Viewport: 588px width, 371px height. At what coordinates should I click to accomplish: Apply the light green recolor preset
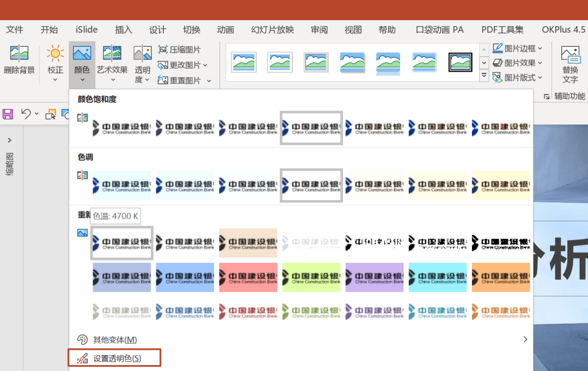(311, 311)
